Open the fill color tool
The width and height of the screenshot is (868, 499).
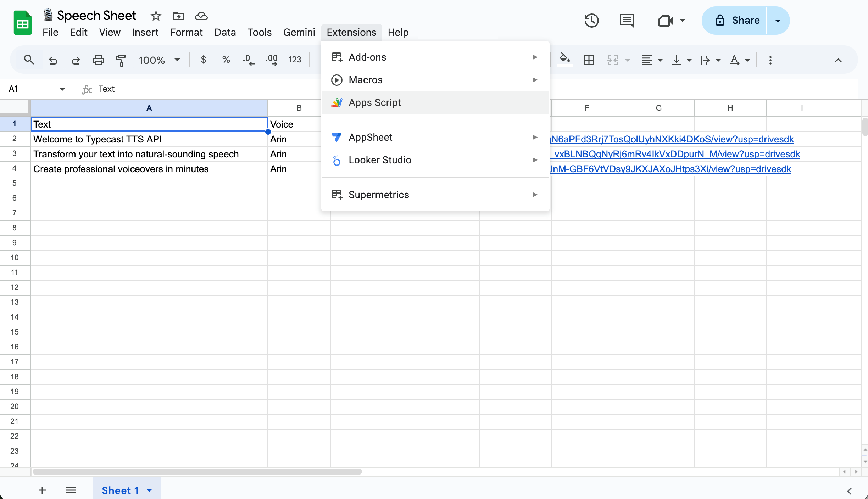click(x=564, y=60)
